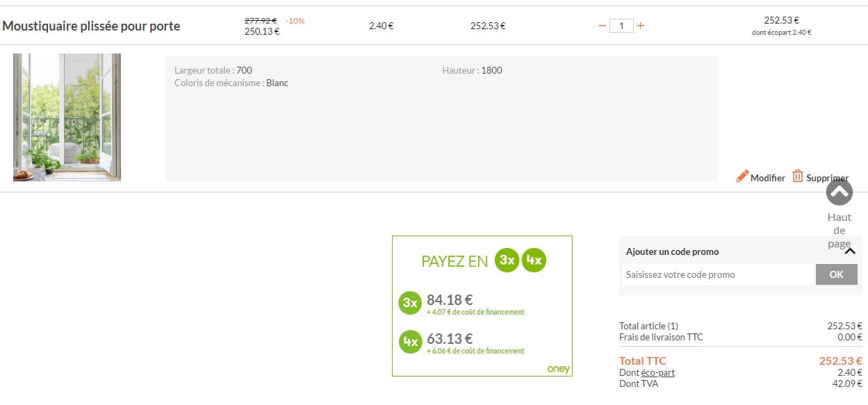Select the 4x badge next to 63.13 €
The image size is (868, 405).
[410, 342]
